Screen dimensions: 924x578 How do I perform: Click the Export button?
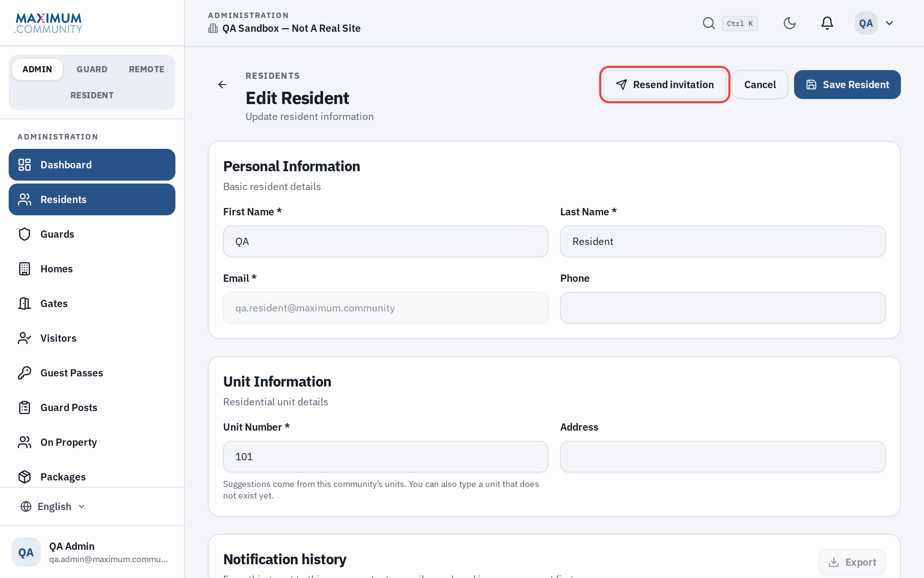[x=852, y=562]
